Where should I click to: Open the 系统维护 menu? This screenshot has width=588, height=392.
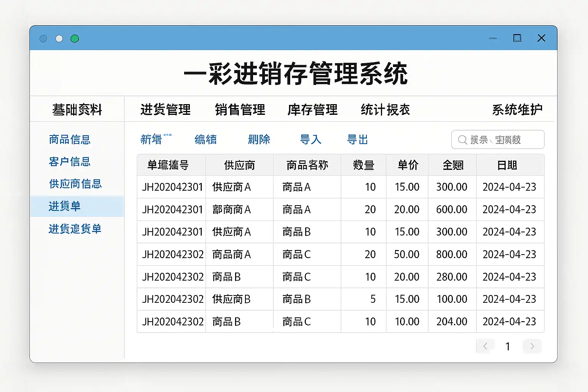tap(517, 110)
